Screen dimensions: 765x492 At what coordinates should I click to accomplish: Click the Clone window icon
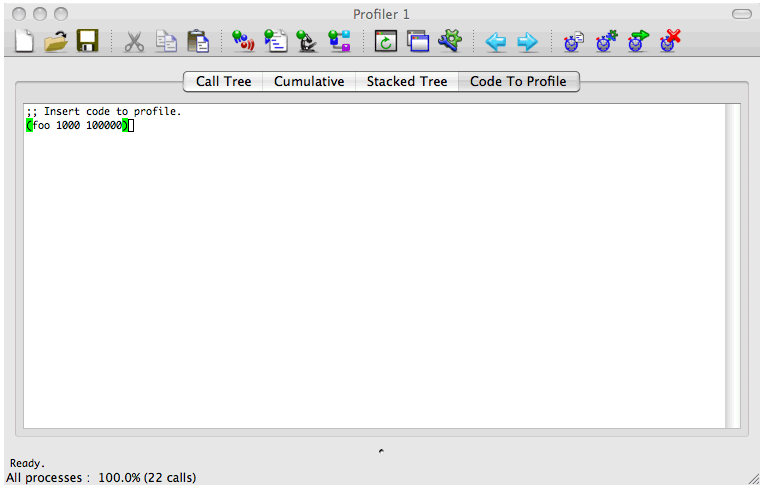[418, 41]
